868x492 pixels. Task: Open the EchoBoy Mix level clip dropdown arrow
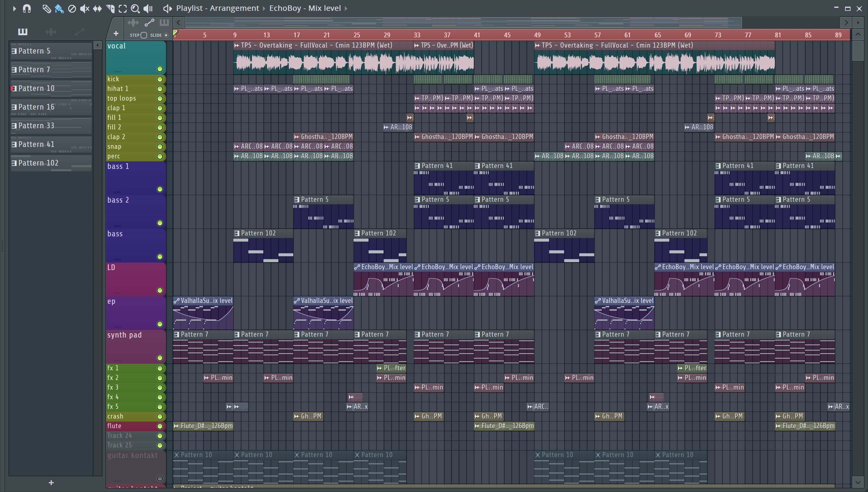346,8
